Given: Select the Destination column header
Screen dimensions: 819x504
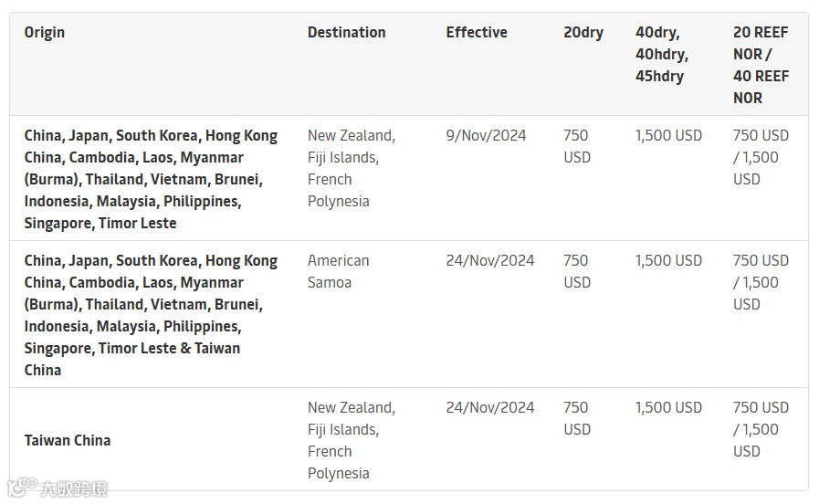Looking at the screenshot, I should (x=346, y=33).
